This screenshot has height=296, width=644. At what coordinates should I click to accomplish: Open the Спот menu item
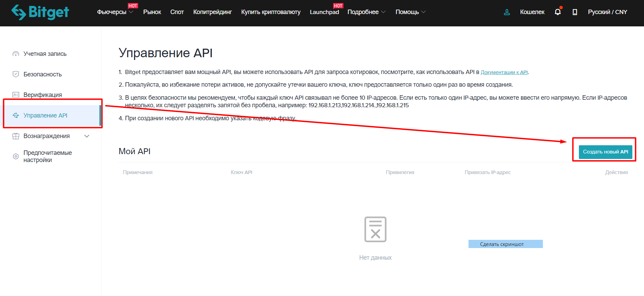[177, 12]
